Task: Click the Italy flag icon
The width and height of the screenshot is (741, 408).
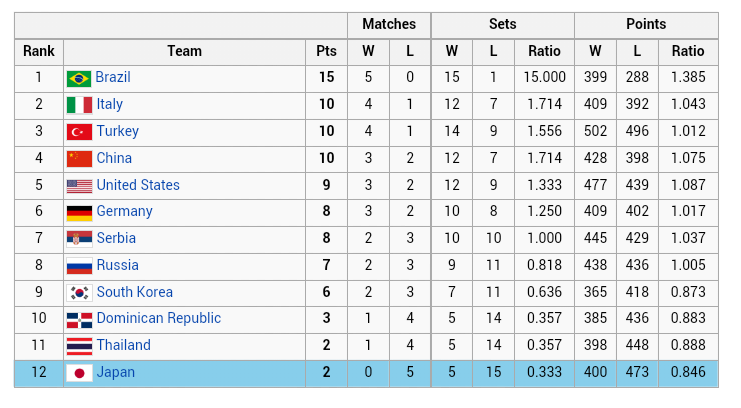Action: coord(79,105)
